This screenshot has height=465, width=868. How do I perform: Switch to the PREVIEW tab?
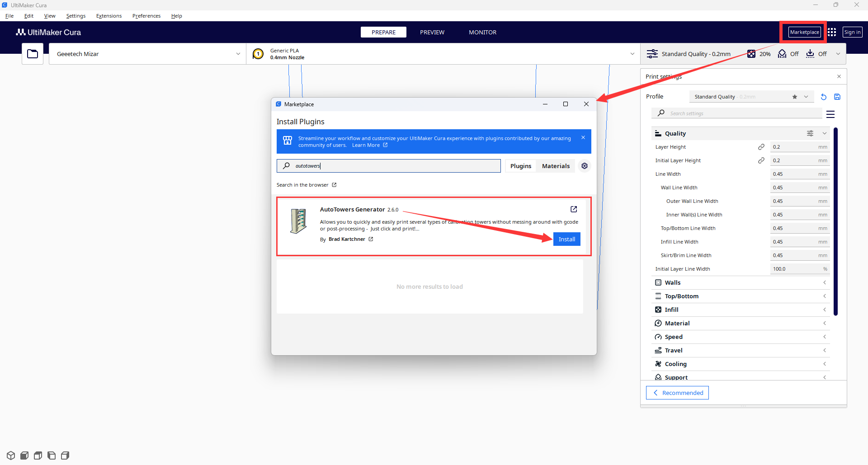pyautogui.click(x=432, y=32)
